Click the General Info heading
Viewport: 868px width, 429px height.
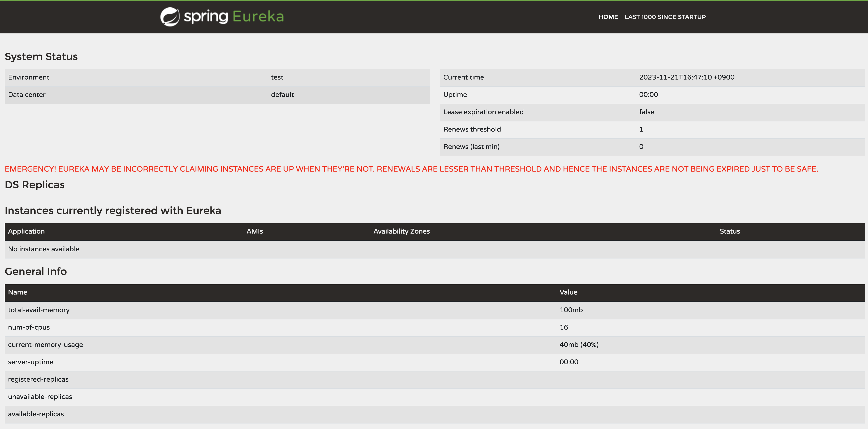pyautogui.click(x=36, y=271)
